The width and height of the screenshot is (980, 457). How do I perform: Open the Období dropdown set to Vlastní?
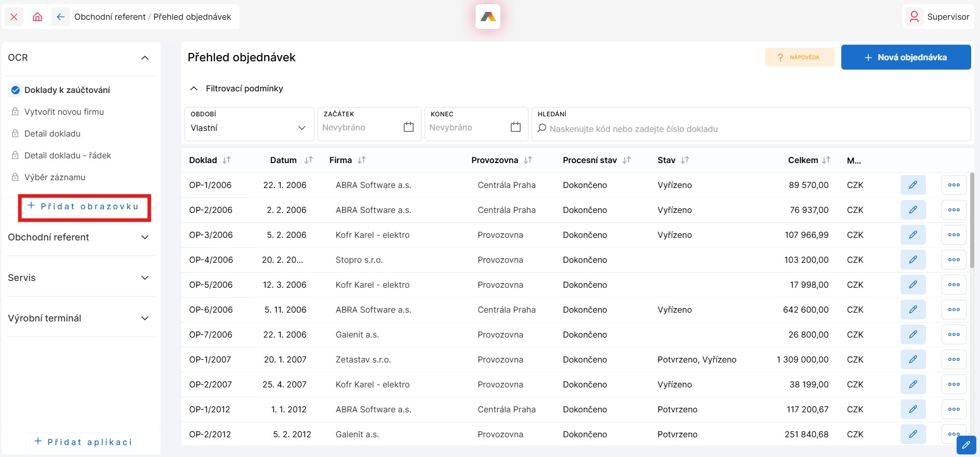249,128
